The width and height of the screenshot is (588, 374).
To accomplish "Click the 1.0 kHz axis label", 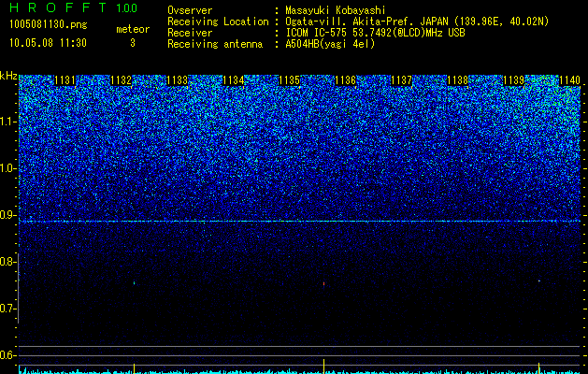I will click(x=7, y=168).
